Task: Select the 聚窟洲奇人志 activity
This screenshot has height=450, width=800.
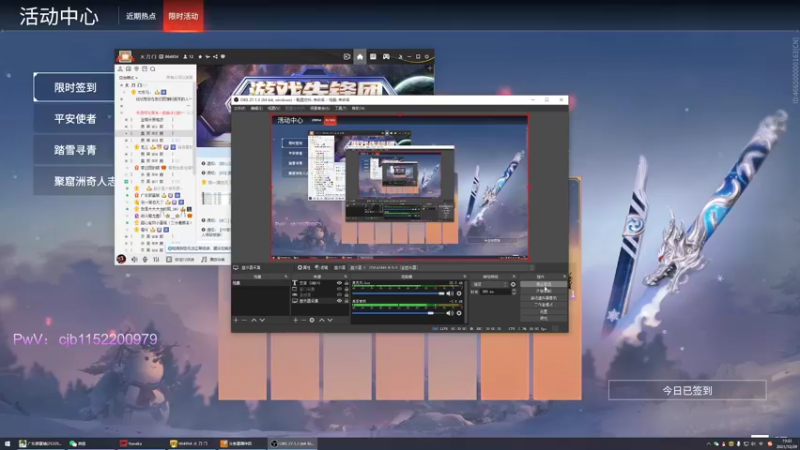Action: point(74,181)
